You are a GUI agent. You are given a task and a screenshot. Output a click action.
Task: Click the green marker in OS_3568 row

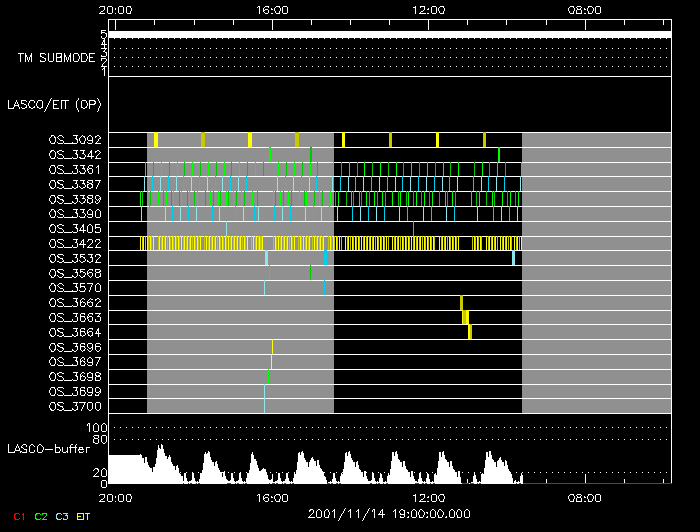click(311, 273)
